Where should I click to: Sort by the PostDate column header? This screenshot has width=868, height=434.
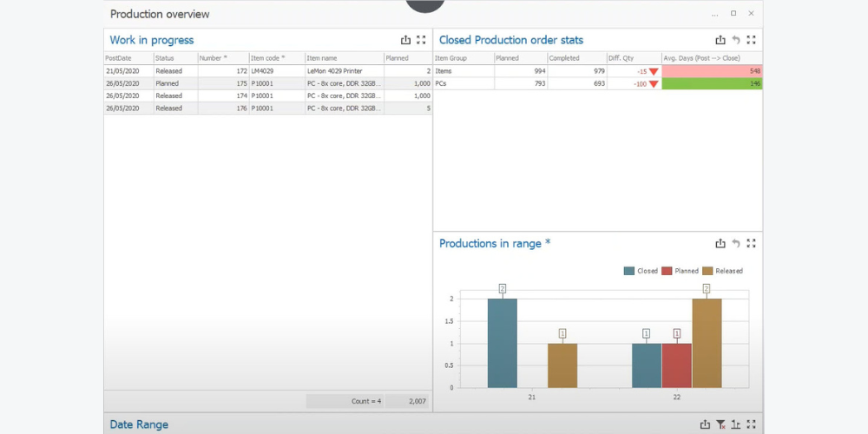click(128, 58)
